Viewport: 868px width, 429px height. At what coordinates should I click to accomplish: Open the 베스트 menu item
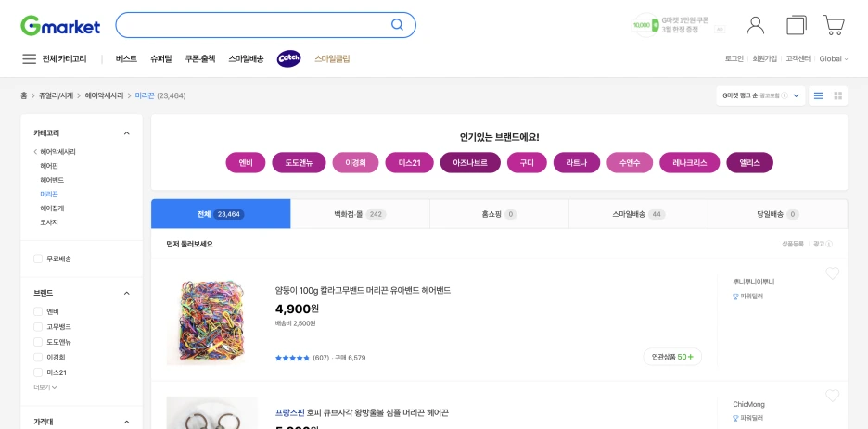click(126, 58)
